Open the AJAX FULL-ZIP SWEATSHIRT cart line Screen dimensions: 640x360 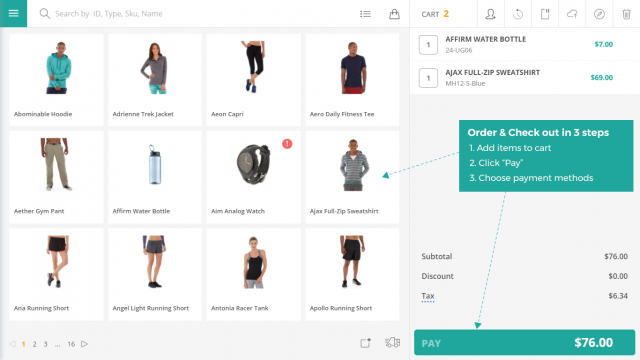(x=524, y=78)
